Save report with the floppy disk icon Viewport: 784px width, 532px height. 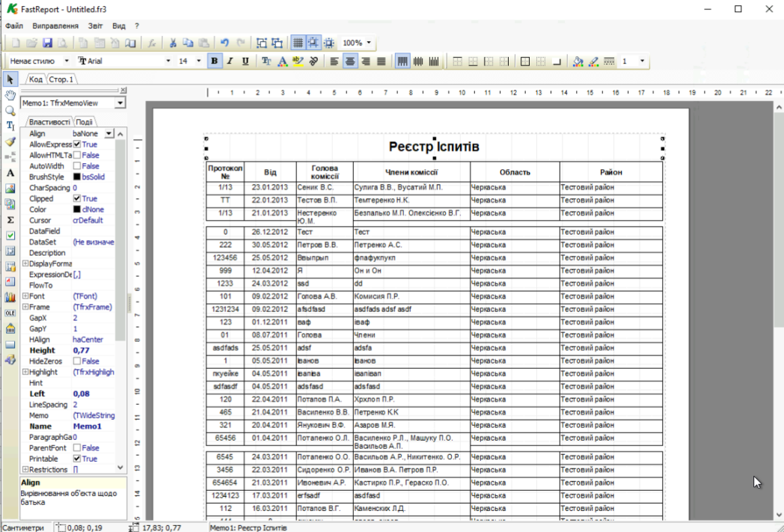click(x=47, y=43)
